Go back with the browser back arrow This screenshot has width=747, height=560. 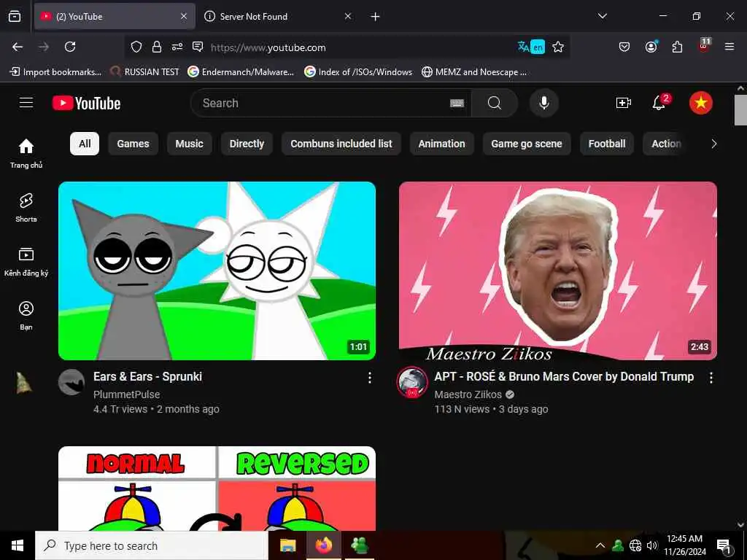coord(18,47)
